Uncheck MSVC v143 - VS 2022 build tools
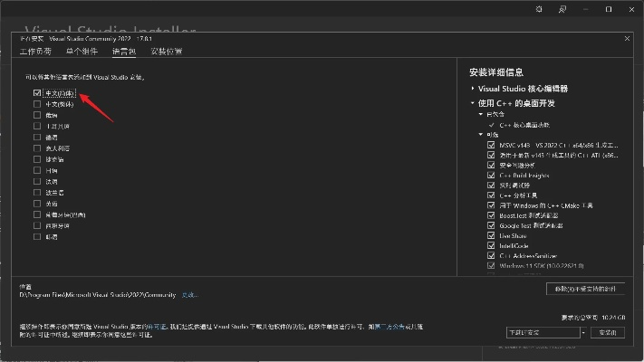644x362 pixels. (x=491, y=145)
